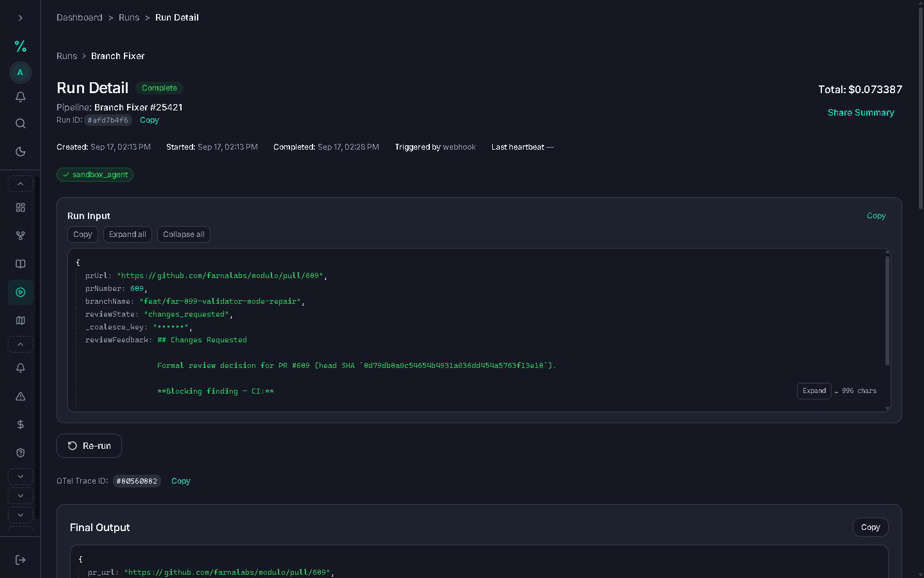Open the search magnifier icon
The width and height of the screenshot is (924, 578).
pyautogui.click(x=21, y=123)
